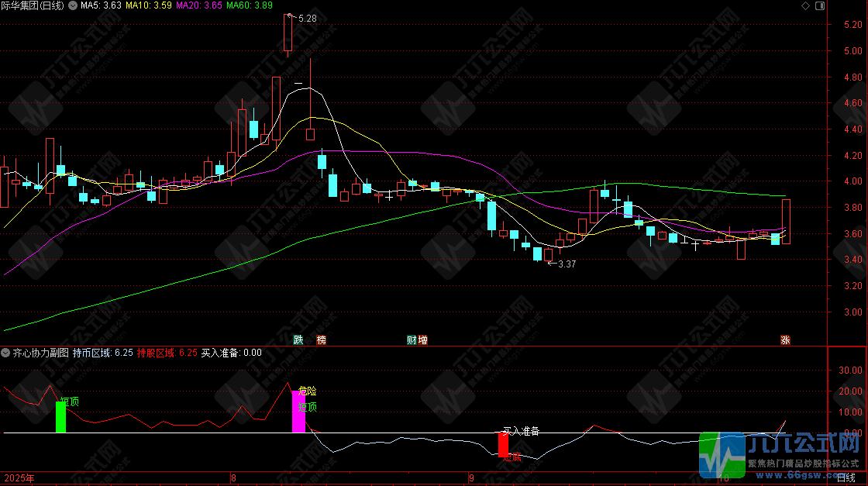This screenshot has height=486, width=868.
Task: Open the www.66gsw.com website link
Action: pyautogui.click(x=804, y=473)
